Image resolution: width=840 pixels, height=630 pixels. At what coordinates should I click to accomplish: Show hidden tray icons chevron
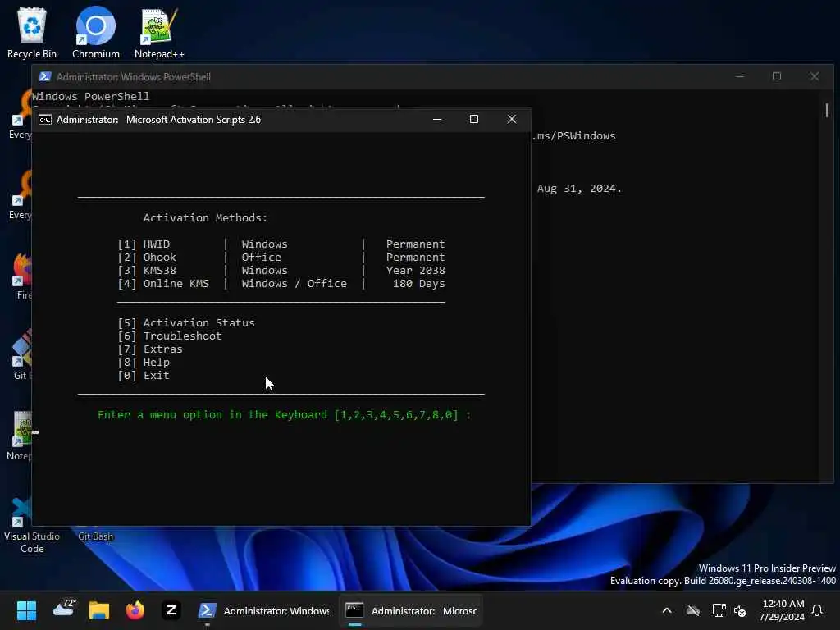(667, 610)
